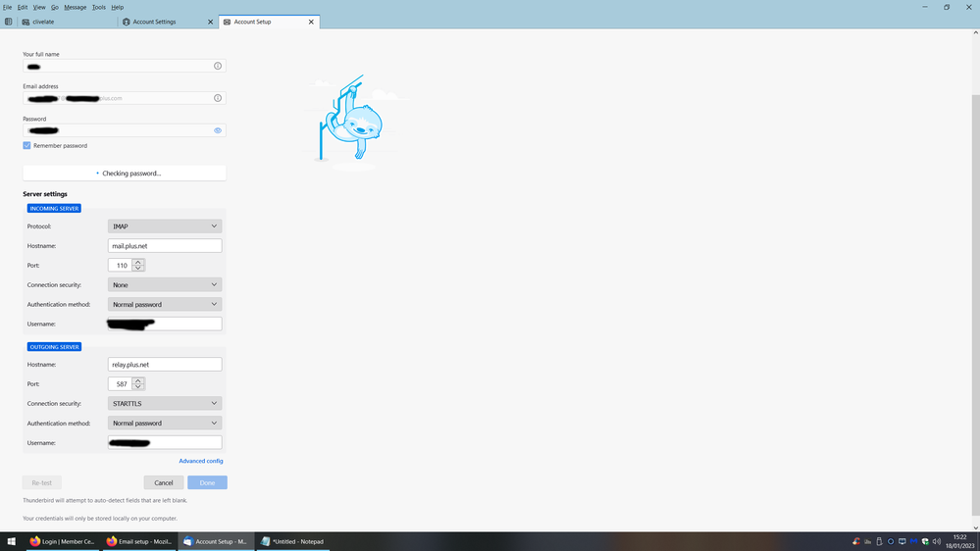Uncheck the Remember password checkbox
Image resolution: width=980 pixels, height=551 pixels.
click(x=26, y=145)
